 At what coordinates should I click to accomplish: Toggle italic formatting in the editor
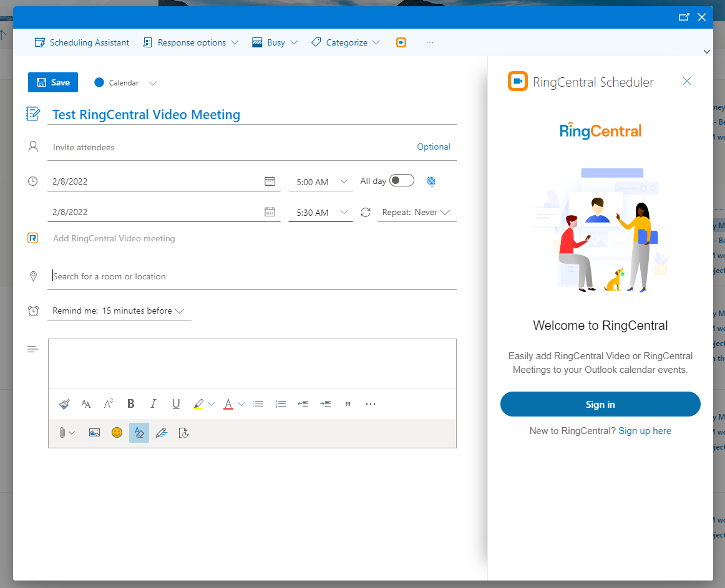pyautogui.click(x=153, y=403)
